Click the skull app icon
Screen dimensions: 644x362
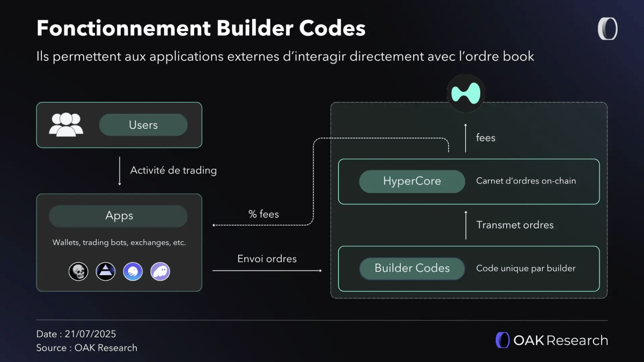pos(78,271)
